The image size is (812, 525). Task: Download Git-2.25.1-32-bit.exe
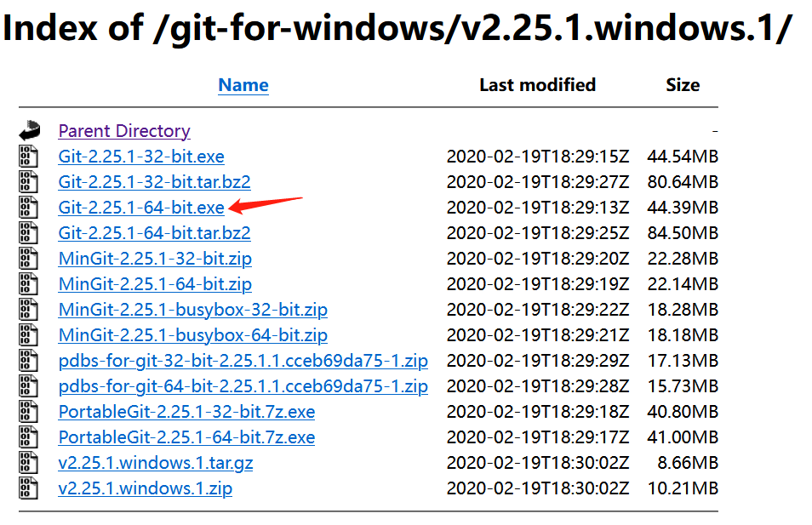[141, 157]
